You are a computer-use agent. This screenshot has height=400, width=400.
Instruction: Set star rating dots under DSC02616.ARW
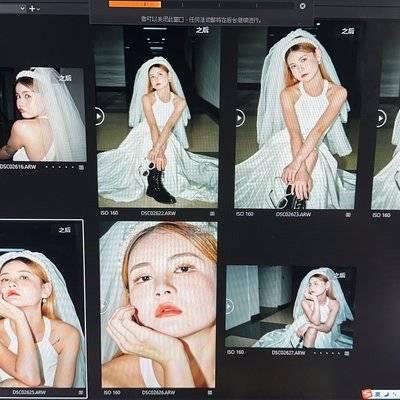coord(60,167)
